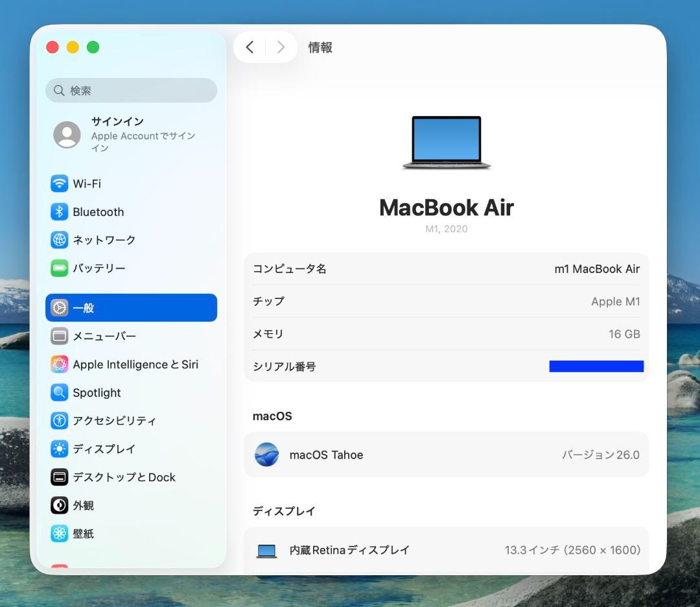
Task: Open Bluetooth settings from the sidebar
Action: pyautogui.click(x=59, y=211)
